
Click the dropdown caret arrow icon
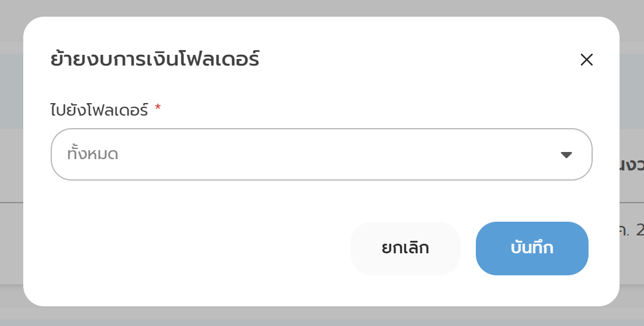click(566, 155)
